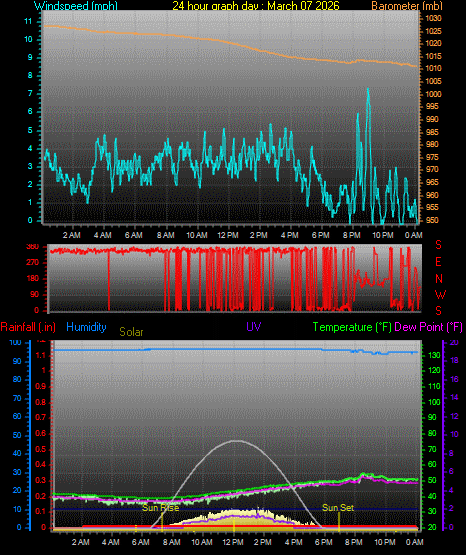Viewport: 466px width, 555px height.
Task: Select the blue "Humidity" legend label
Action: [x=86, y=327]
